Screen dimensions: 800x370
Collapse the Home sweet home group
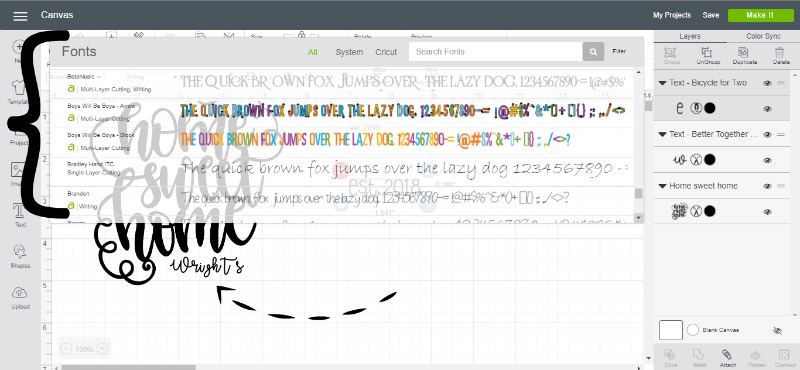662,186
